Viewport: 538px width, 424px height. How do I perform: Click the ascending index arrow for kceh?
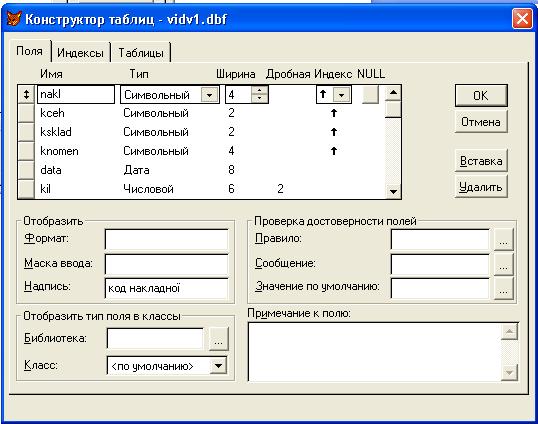334,113
